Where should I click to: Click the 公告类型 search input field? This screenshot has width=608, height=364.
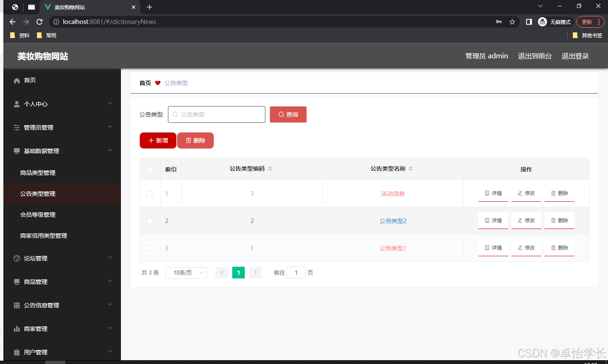click(217, 114)
